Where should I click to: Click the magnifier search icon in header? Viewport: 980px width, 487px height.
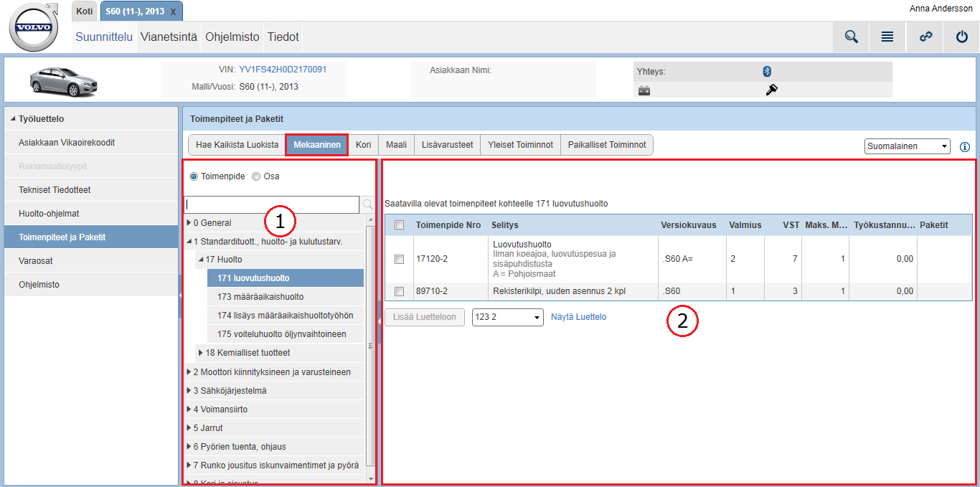(x=851, y=37)
